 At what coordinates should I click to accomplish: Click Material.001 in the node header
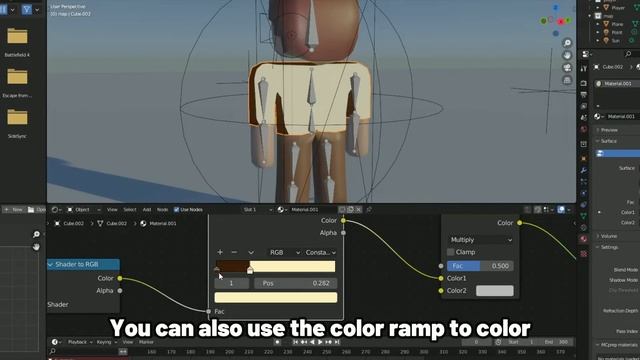(304, 209)
